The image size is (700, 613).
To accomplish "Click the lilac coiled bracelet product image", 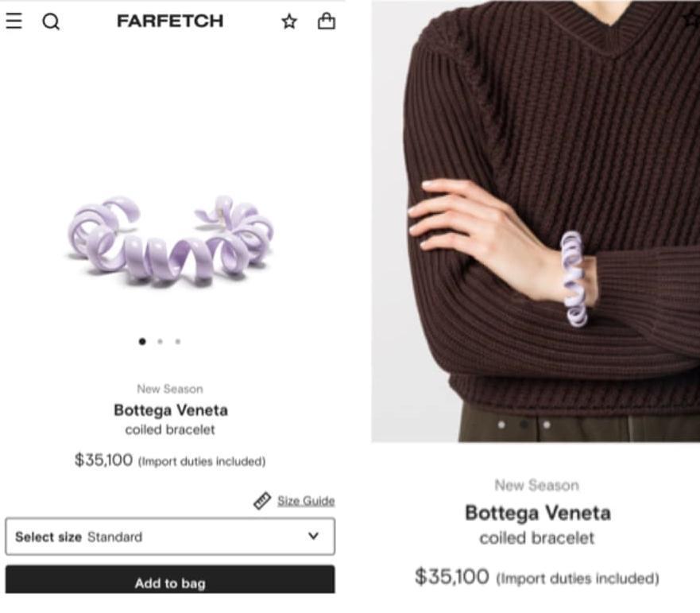I will coord(171,240).
